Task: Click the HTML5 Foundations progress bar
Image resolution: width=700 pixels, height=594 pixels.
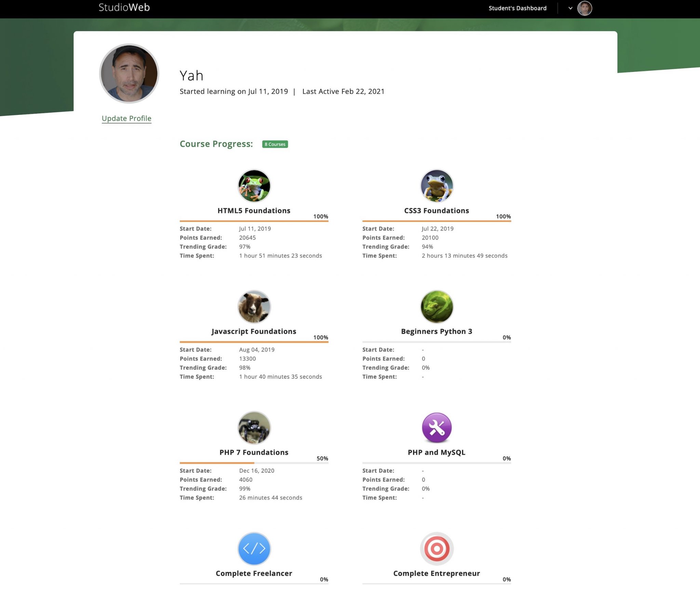Action: [254, 221]
